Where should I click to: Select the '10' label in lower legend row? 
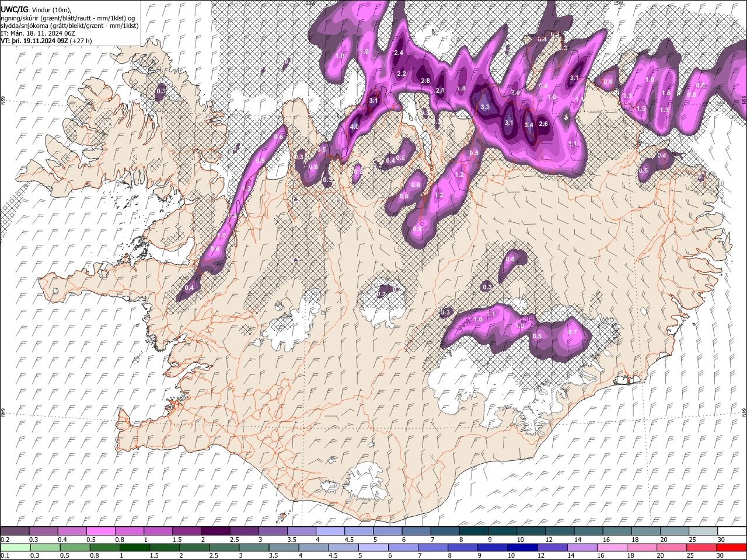click(x=511, y=555)
